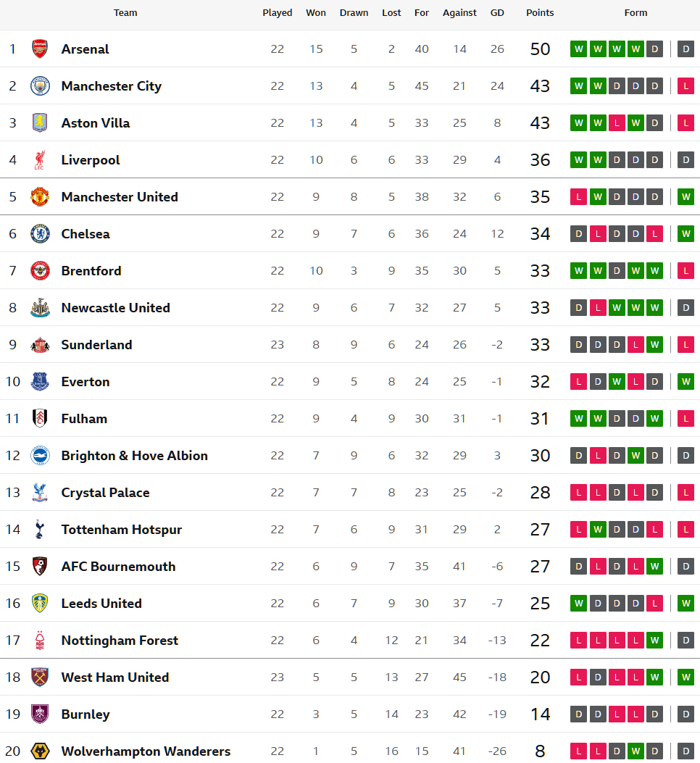The width and height of the screenshot is (700, 763).
Task: Click the Wolverhampton Wanderers crest icon
Action: 40,751
